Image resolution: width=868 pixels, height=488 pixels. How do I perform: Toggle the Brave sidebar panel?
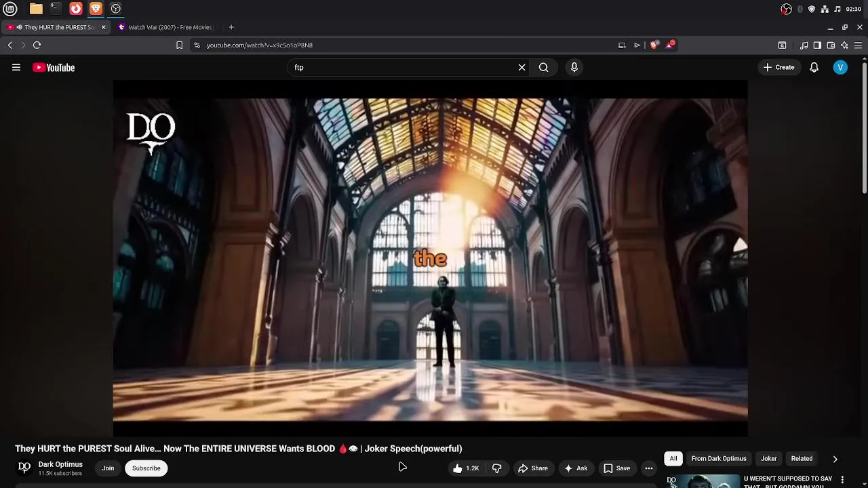817,45
